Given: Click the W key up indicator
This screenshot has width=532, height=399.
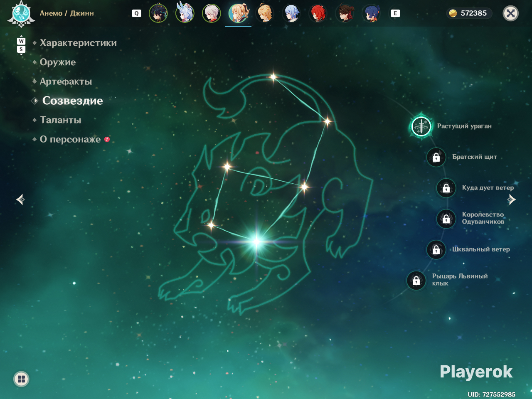Looking at the screenshot, I should tap(21, 41).
